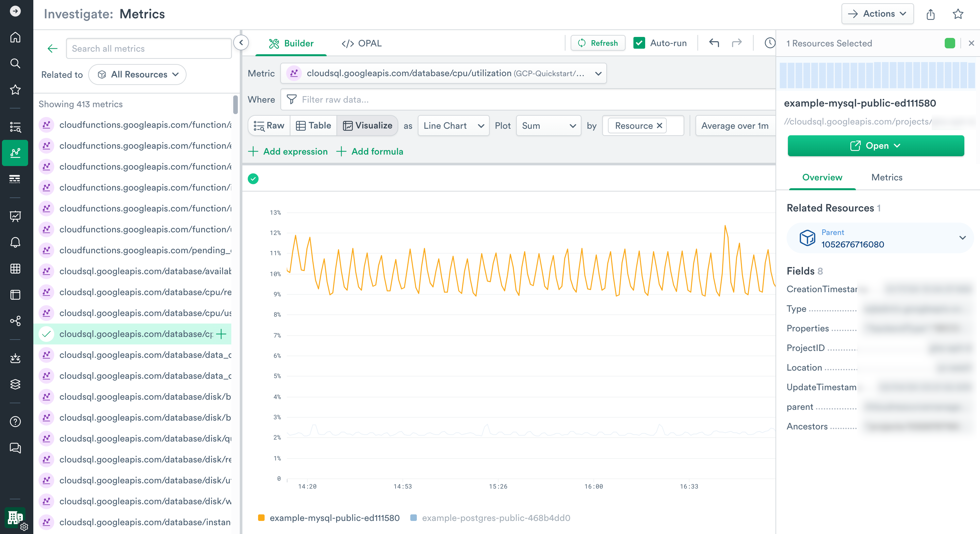This screenshot has height=534, width=980.
Task: Open the time range clock icon
Action: pyautogui.click(x=769, y=43)
